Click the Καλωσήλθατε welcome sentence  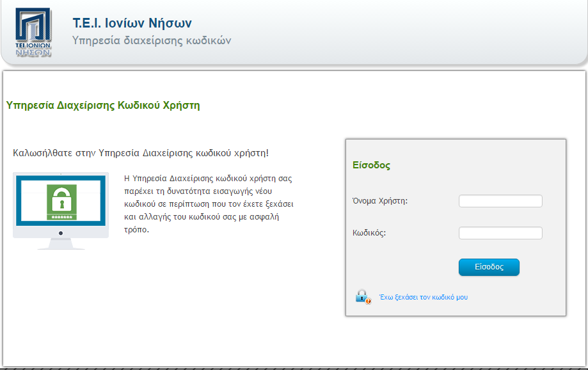[x=141, y=153]
